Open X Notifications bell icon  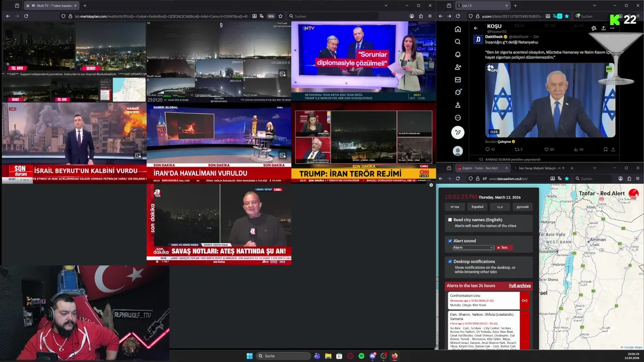click(x=457, y=54)
